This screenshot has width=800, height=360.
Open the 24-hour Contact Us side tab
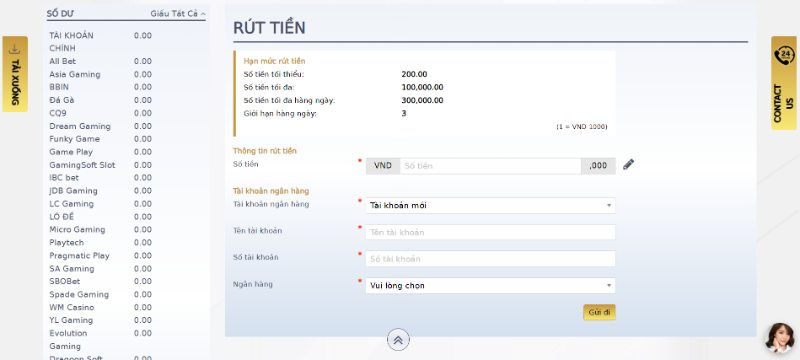pyautogui.click(x=784, y=83)
